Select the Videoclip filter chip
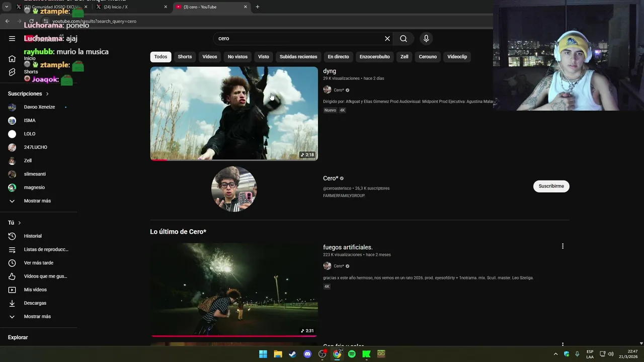This screenshot has height=362, width=644. [457, 57]
